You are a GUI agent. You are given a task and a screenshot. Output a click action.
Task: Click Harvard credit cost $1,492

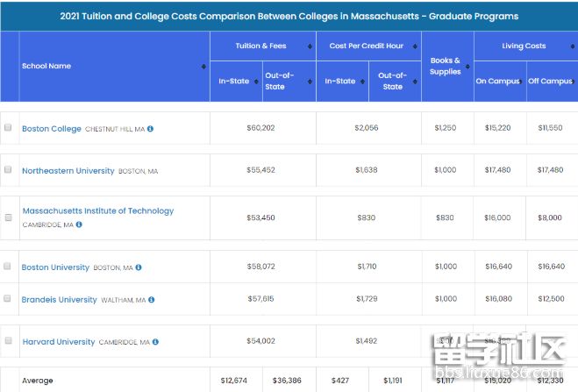point(366,341)
